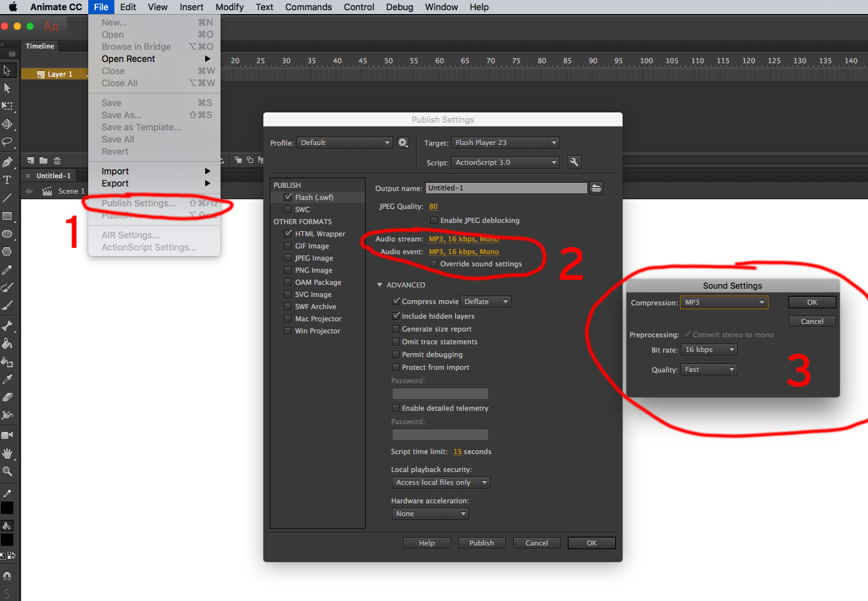
Task: Open the Export submenu
Action: point(155,183)
